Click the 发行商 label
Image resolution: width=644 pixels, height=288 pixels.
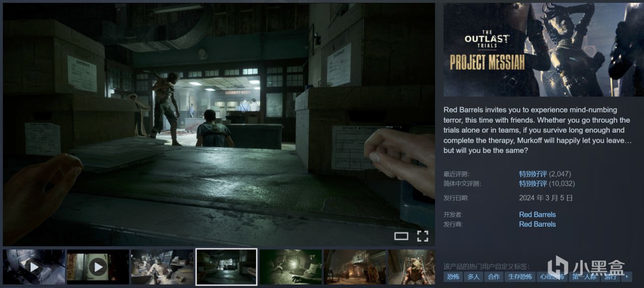coord(453,224)
